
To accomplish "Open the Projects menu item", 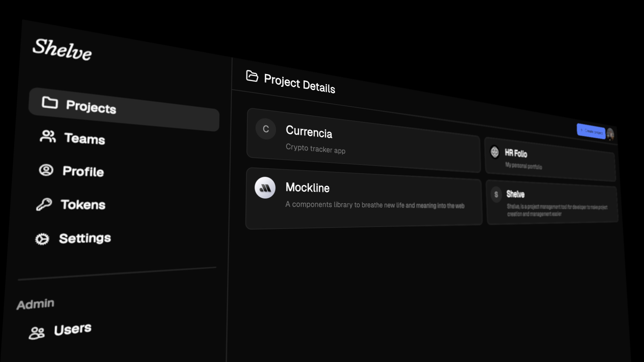I will tap(124, 109).
